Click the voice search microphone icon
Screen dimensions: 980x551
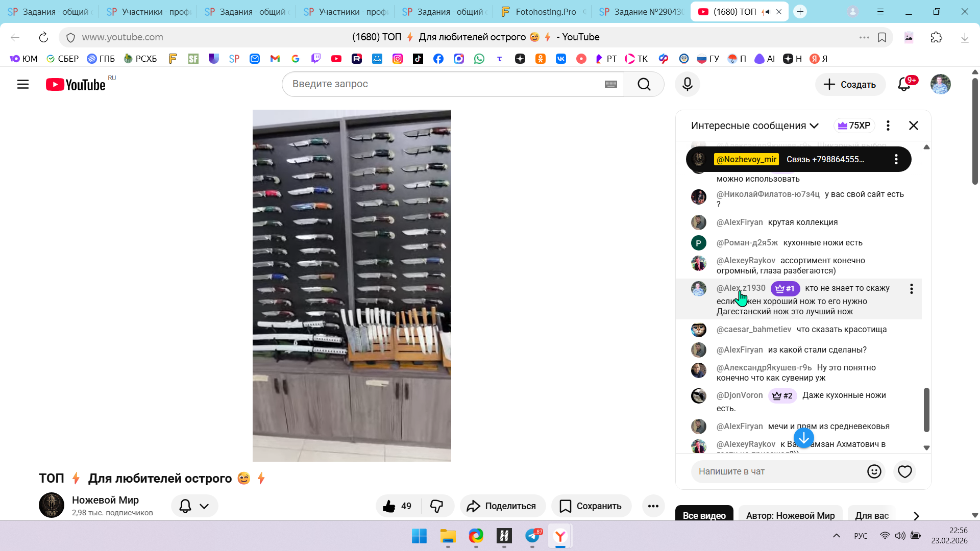pos(687,84)
